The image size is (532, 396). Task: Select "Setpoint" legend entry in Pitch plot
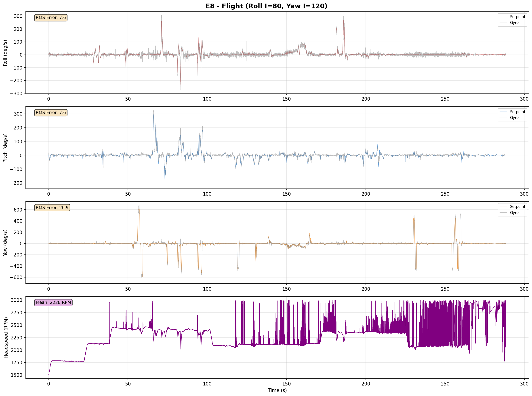click(512, 112)
